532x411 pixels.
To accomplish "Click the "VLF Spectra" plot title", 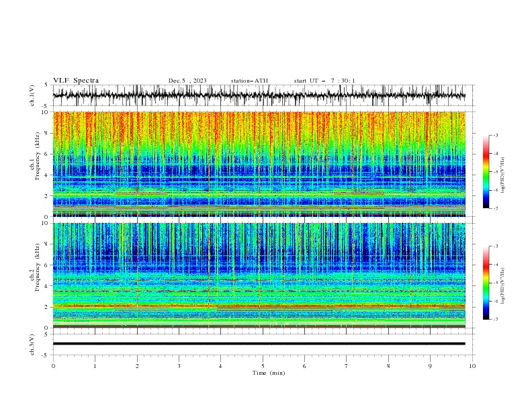I will 76,81.
